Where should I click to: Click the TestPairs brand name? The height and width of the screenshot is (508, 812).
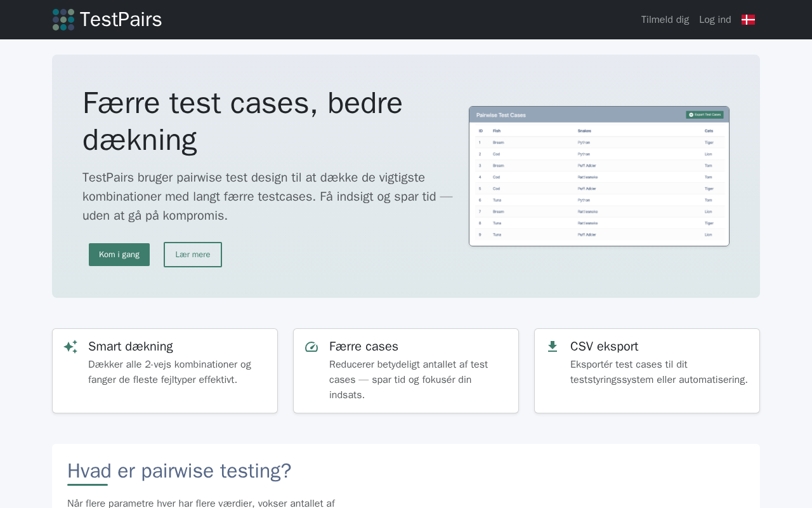(121, 20)
